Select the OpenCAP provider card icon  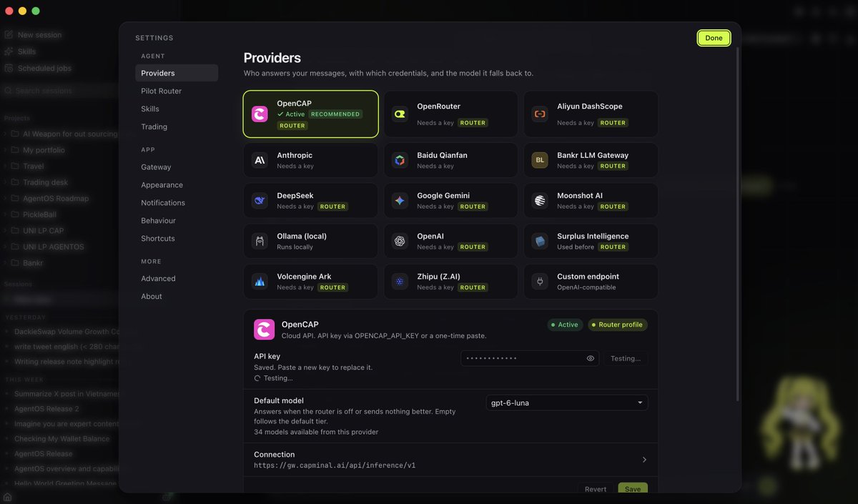(260, 114)
